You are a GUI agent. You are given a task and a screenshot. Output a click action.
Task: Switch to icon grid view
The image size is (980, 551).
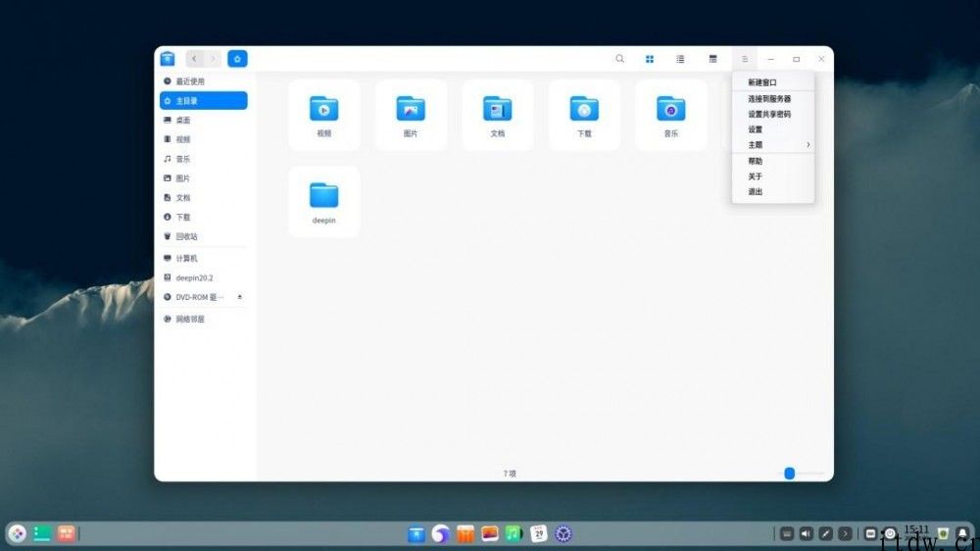point(650,59)
